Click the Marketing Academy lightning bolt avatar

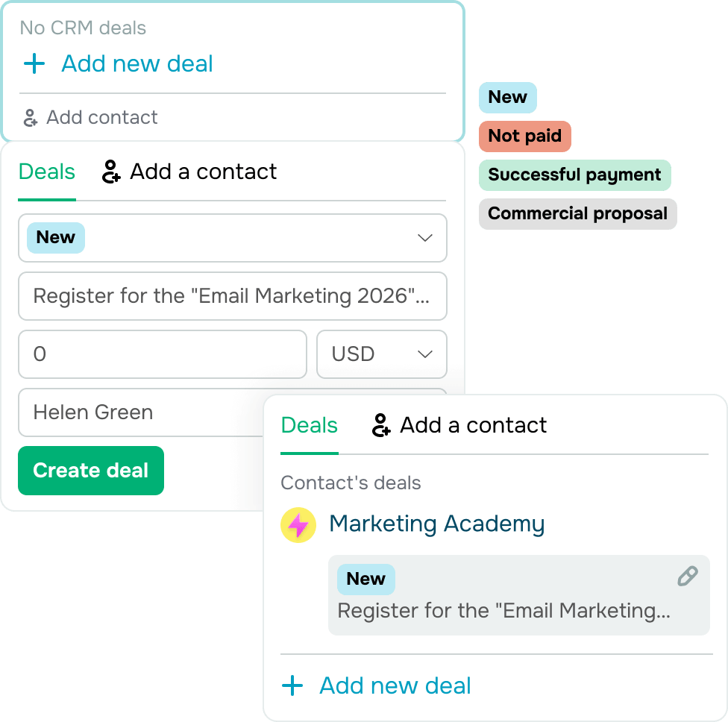(x=298, y=525)
